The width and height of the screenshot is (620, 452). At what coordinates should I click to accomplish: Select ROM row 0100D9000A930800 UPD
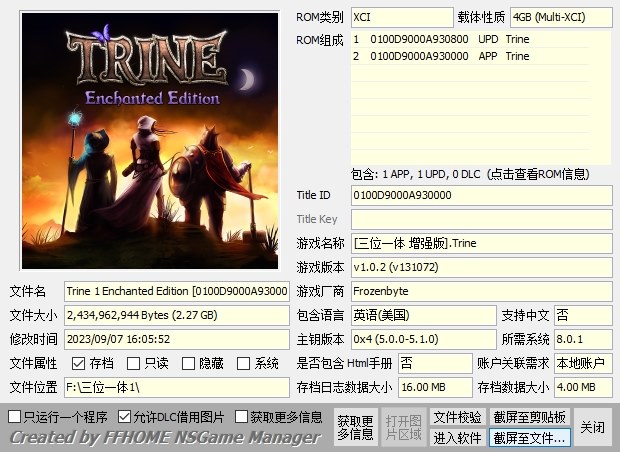[x=471, y=39]
